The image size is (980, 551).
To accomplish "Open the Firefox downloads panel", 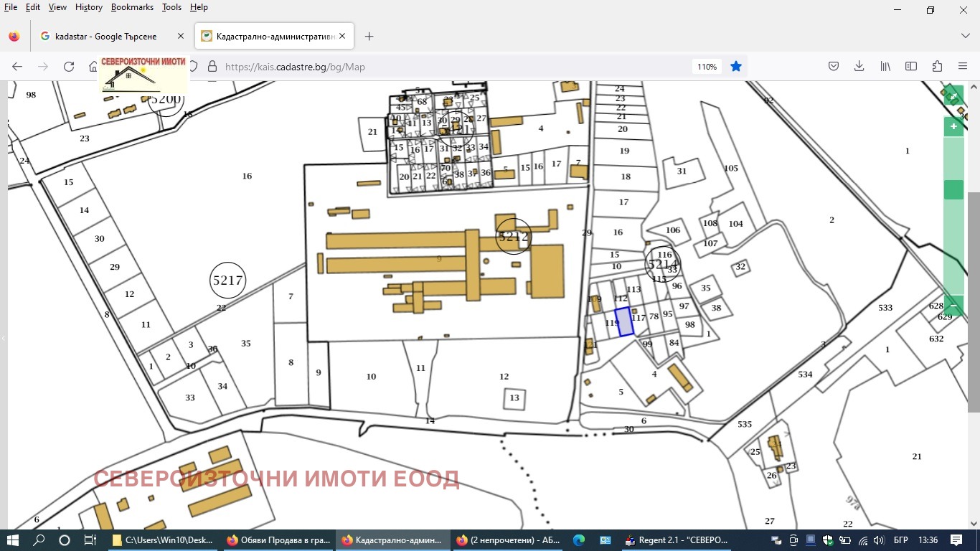I will tap(859, 67).
